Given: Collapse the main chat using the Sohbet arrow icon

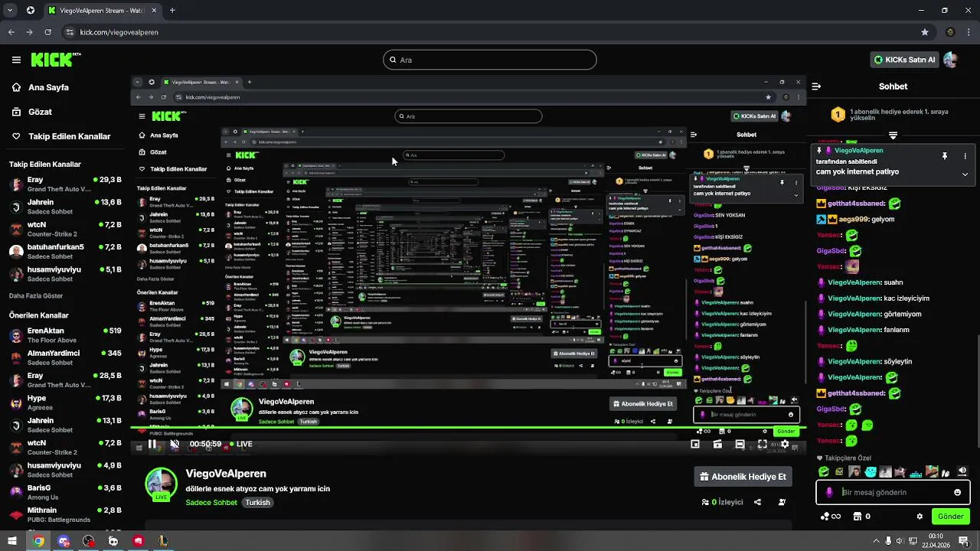Looking at the screenshot, I should point(816,86).
